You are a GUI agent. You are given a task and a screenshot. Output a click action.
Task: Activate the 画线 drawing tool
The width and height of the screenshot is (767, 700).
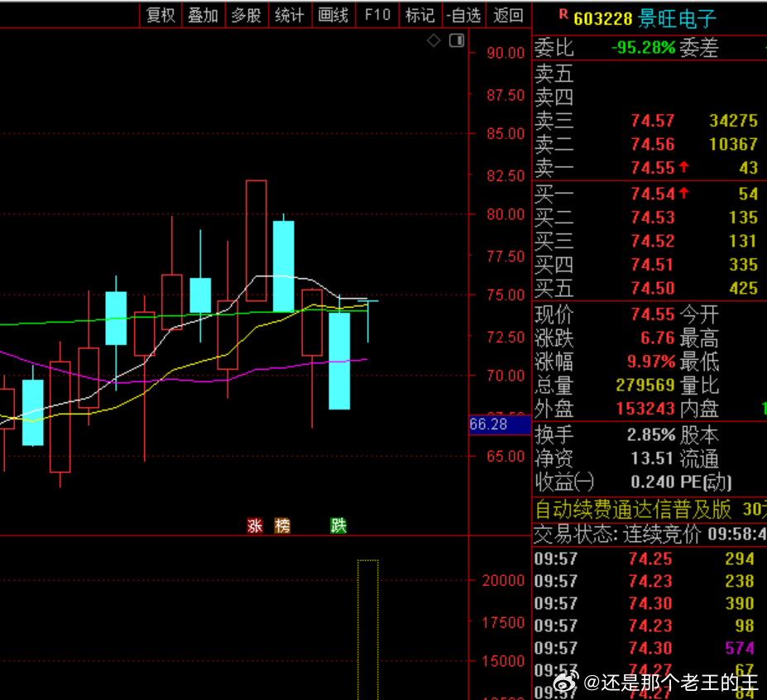pos(333,15)
